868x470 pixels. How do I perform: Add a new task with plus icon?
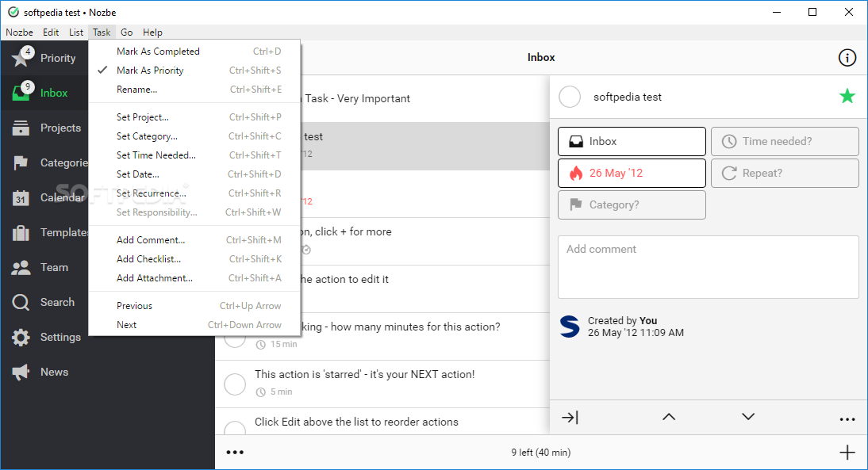[847, 453]
